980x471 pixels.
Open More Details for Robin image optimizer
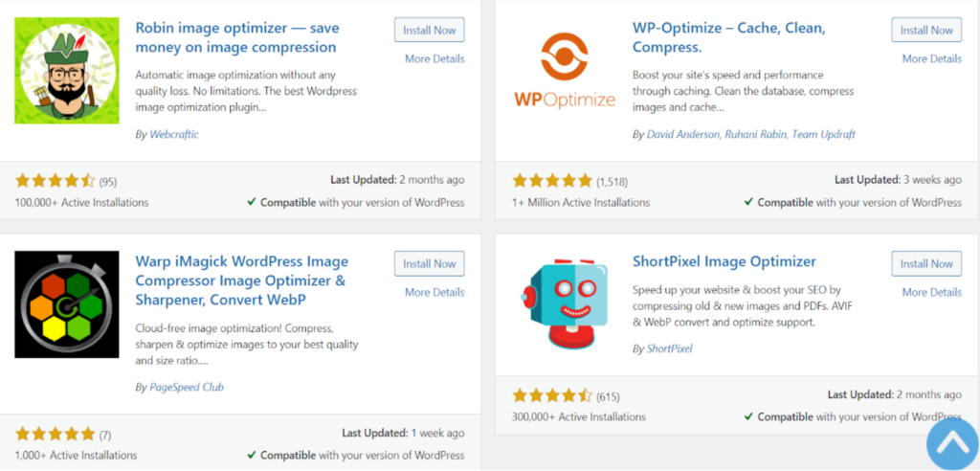pos(434,58)
